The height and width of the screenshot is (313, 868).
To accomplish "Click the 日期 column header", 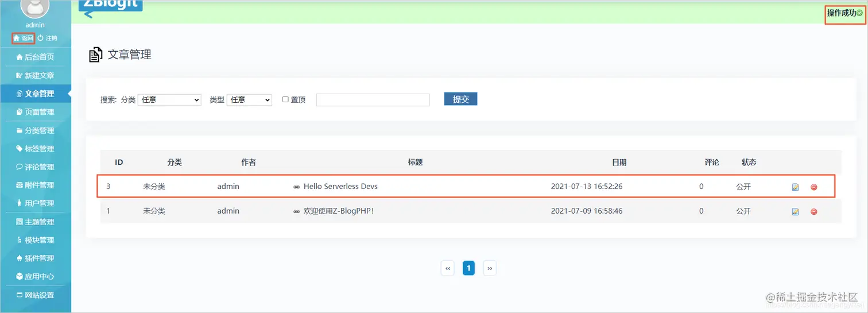I will (619, 163).
